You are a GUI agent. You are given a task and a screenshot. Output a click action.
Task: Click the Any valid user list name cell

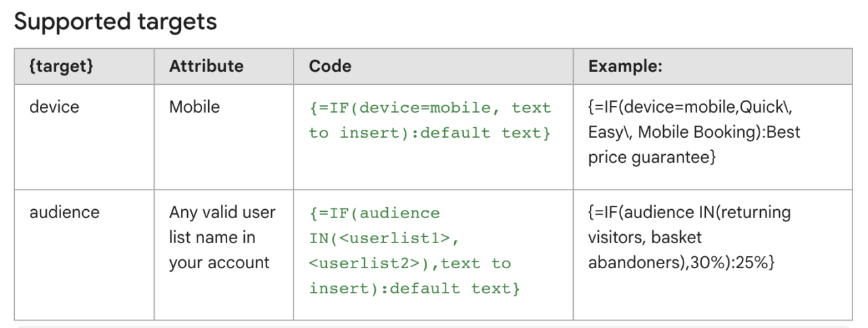point(222,237)
